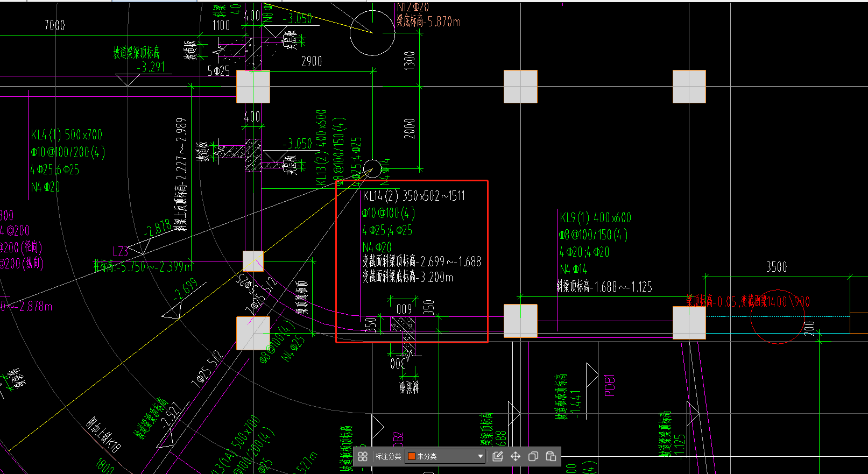This screenshot has width=868, height=474.
Task: Click the 3500 dimension text
Action: tap(777, 267)
